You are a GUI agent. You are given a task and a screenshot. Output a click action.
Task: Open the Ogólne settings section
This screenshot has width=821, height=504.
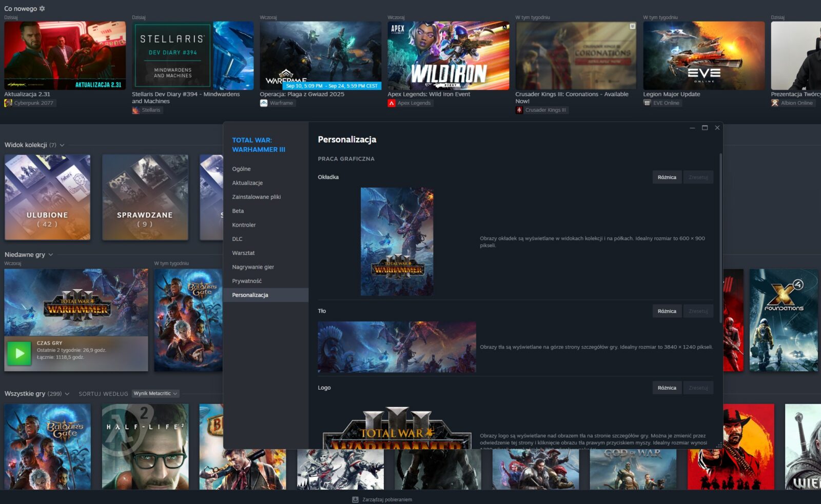[x=241, y=169]
